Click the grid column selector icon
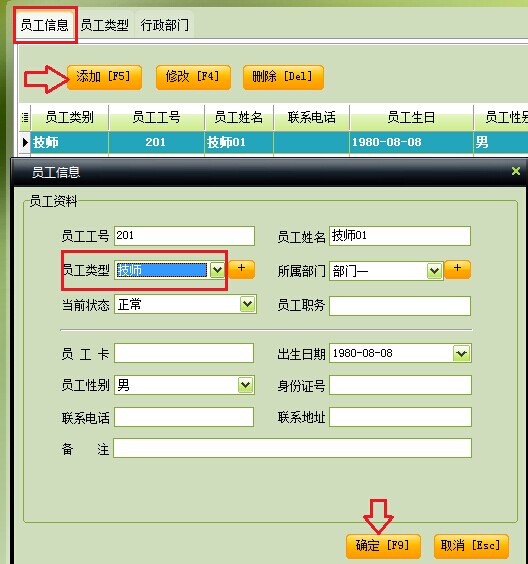This screenshot has width=528, height=564. pos(25,117)
